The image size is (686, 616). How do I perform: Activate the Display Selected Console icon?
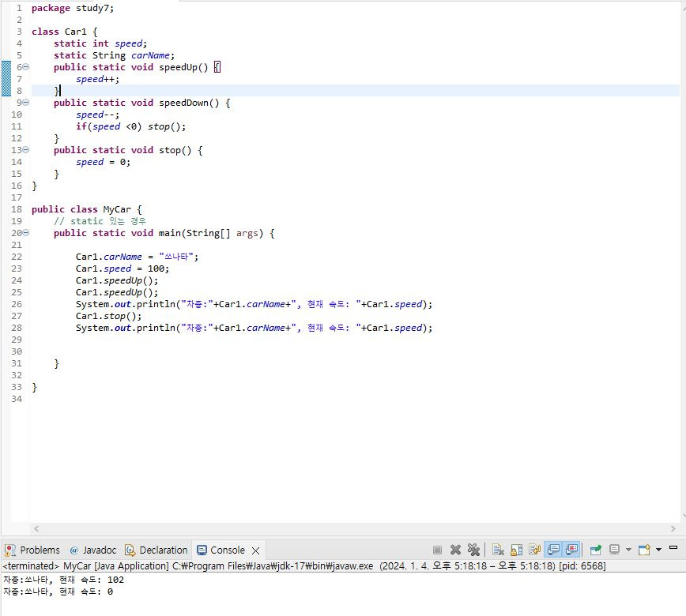615,550
